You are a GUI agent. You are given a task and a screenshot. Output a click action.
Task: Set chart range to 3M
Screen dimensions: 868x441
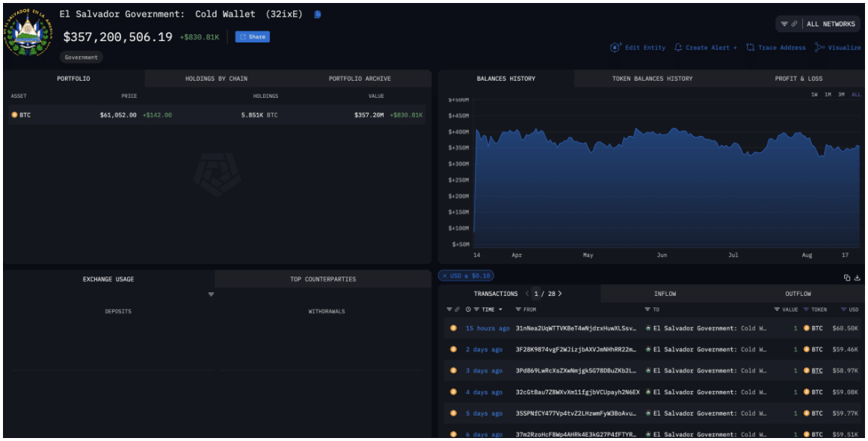[841, 95]
